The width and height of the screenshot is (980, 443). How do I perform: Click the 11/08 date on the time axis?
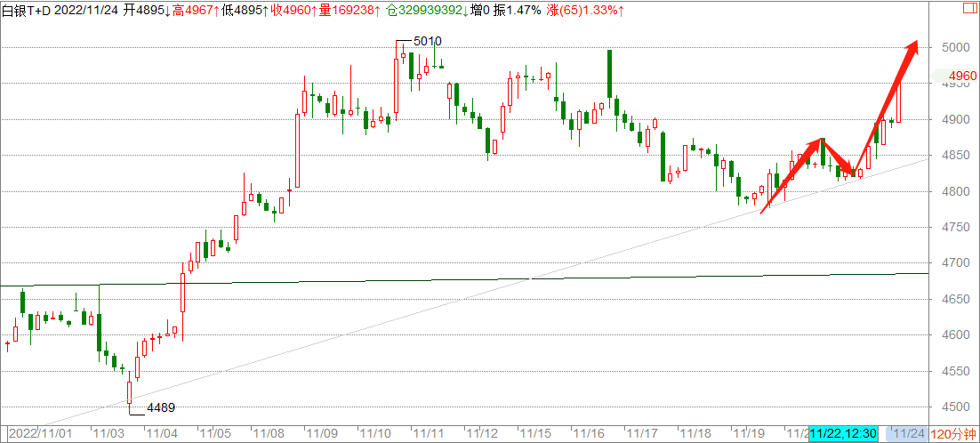[269, 433]
